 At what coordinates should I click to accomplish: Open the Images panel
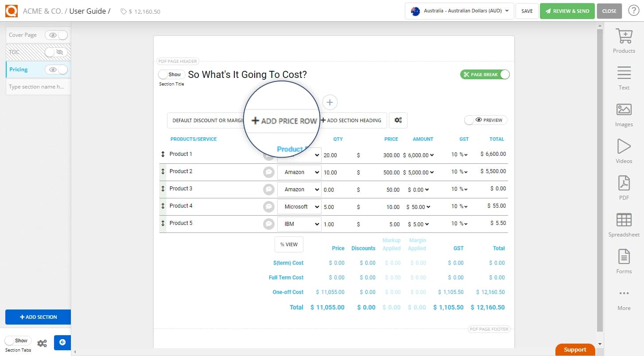coord(624,114)
